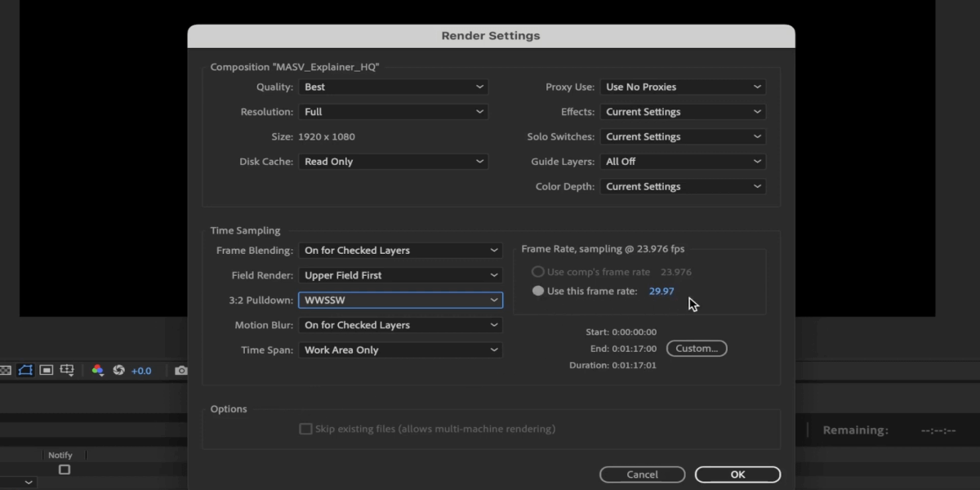Image resolution: width=980 pixels, height=490 pixels.
Task: Toggle the Notify checkbox in render queue
Action: 65,470
